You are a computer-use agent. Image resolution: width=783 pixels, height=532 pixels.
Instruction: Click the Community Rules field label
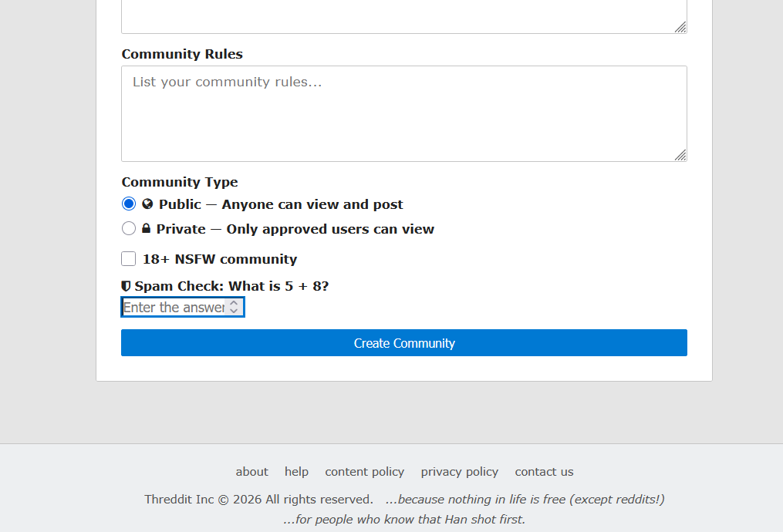(182, 54)
